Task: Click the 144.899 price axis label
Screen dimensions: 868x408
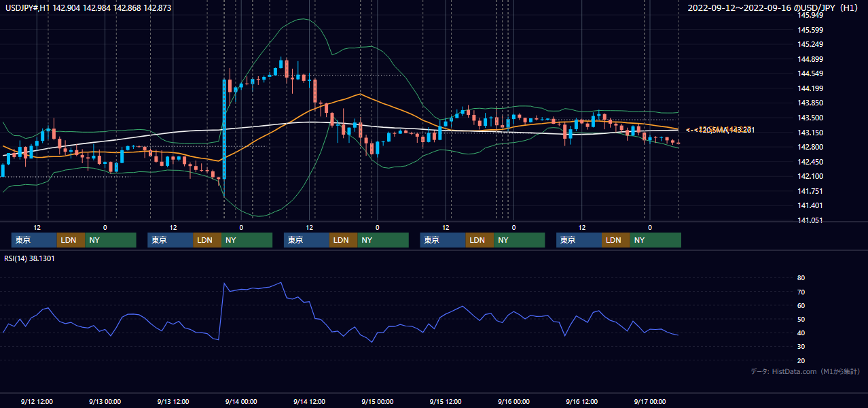Action: click(x=811, y=59)
